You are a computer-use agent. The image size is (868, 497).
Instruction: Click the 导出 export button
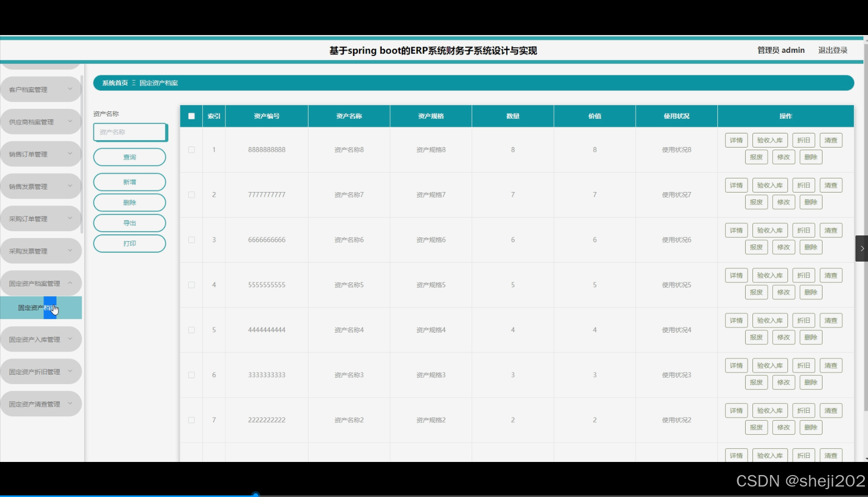point(130,223)
